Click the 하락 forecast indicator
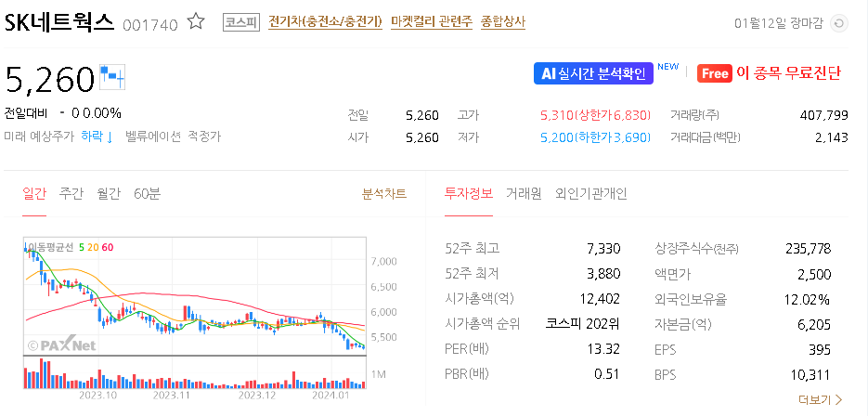868x416 pixels. [97, 136]
